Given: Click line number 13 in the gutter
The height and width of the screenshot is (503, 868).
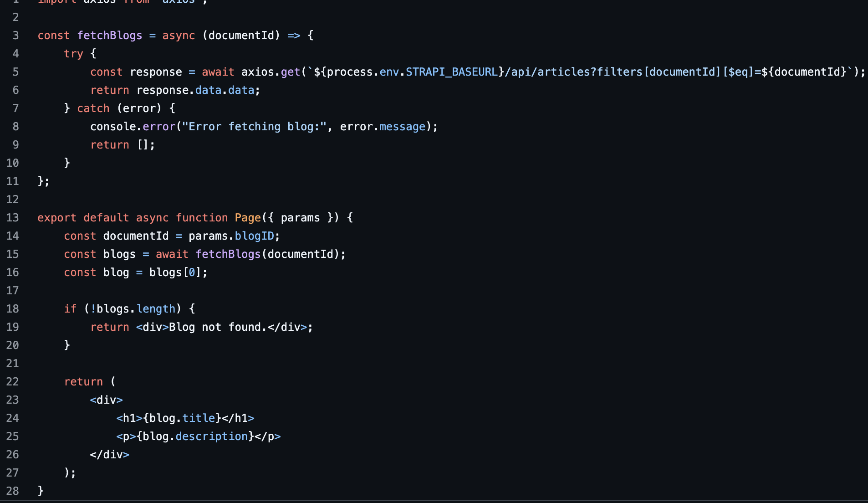Looking at the screenshot, I should (x=12, y=218).
